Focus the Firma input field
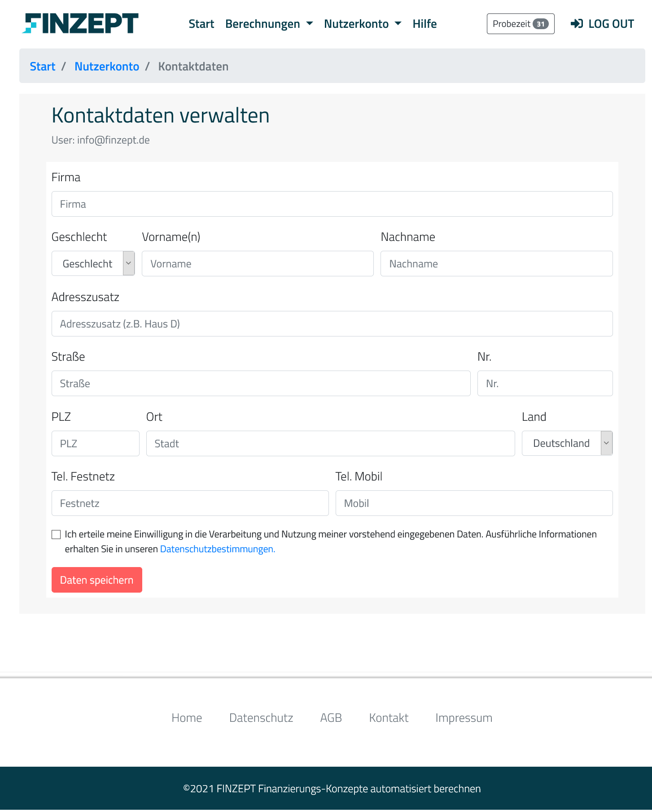The width and height of the screenshot is (652, 812). point(332,204)
